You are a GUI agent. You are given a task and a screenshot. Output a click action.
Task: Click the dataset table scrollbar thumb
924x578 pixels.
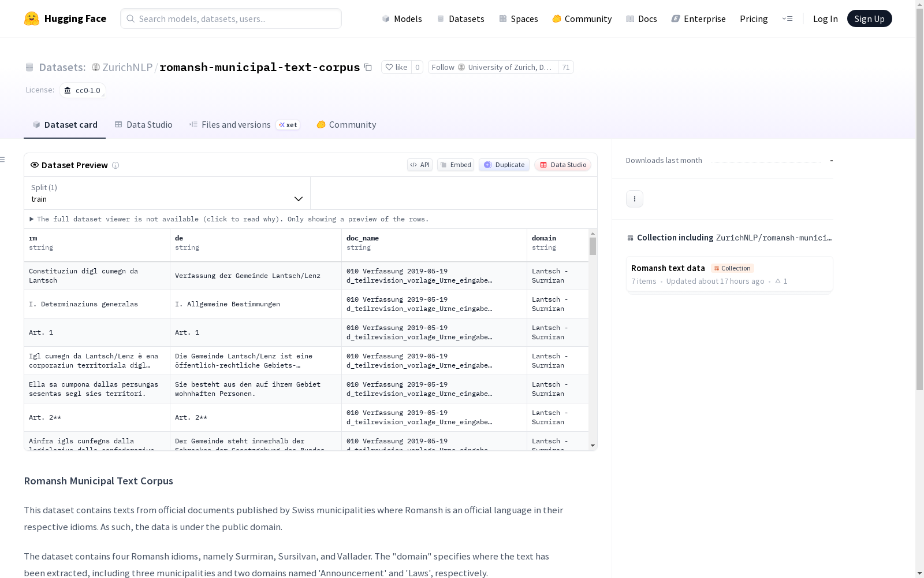[x=593, y=246]
